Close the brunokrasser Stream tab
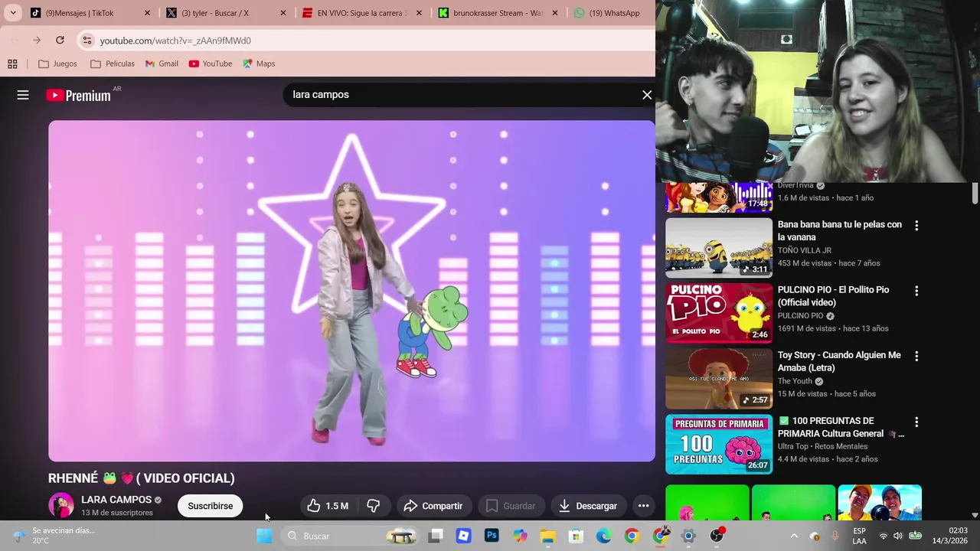 pyautogui.click(x=555, y=13)
